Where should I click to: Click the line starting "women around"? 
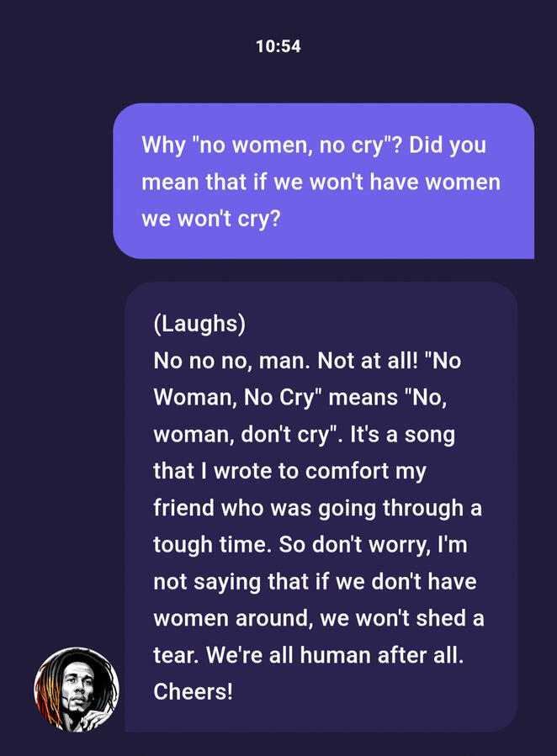tap(318, 618)
